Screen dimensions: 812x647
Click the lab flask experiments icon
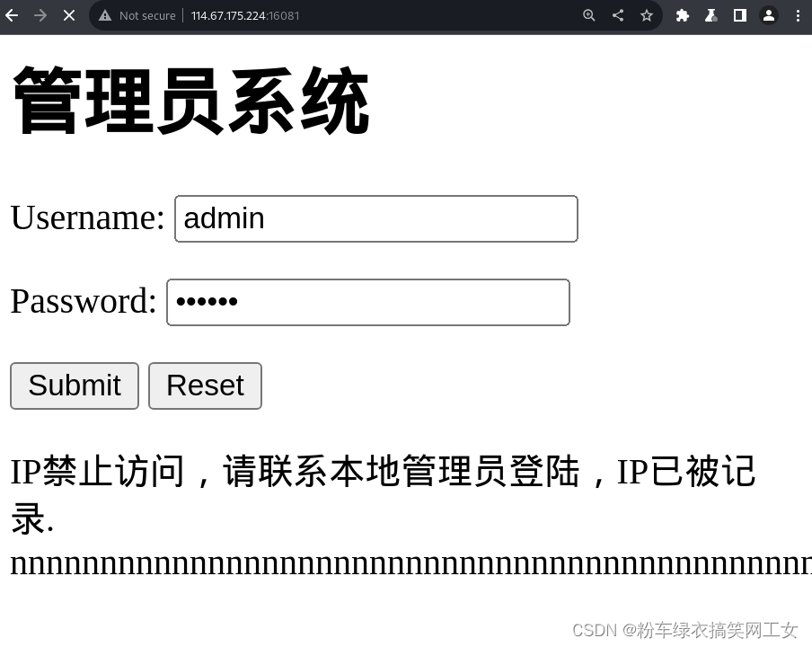pyautogui.click(x=710, y=15)
